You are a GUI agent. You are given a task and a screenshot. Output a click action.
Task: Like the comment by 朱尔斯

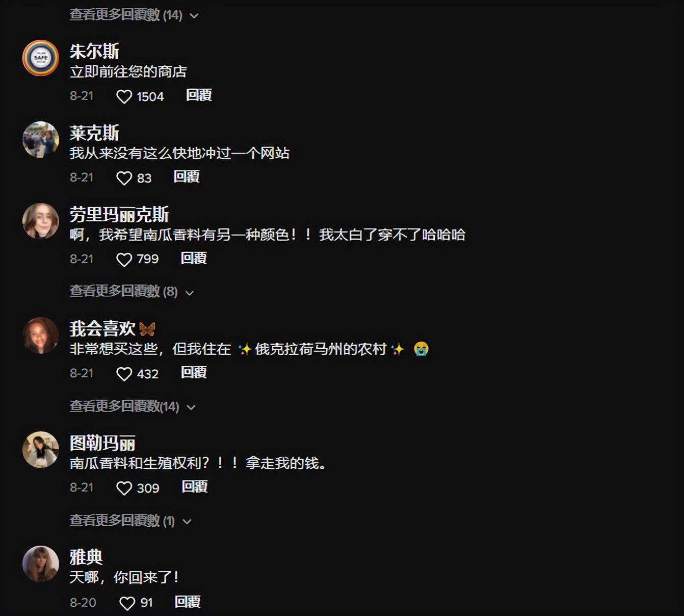pyautogui.click(x=124, y=96)
